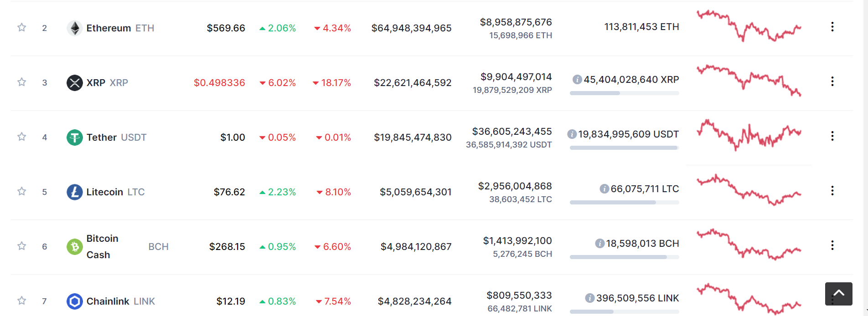Open the Tether row three-dot menu
The image size is (868, 316).
[832, 136]
